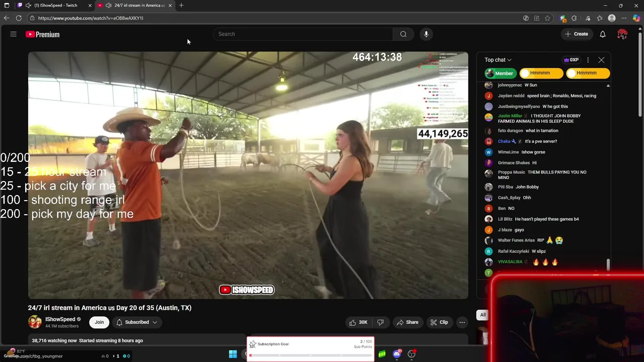
Task: Open 0XP chat points badge
Action: coord(571,60)
